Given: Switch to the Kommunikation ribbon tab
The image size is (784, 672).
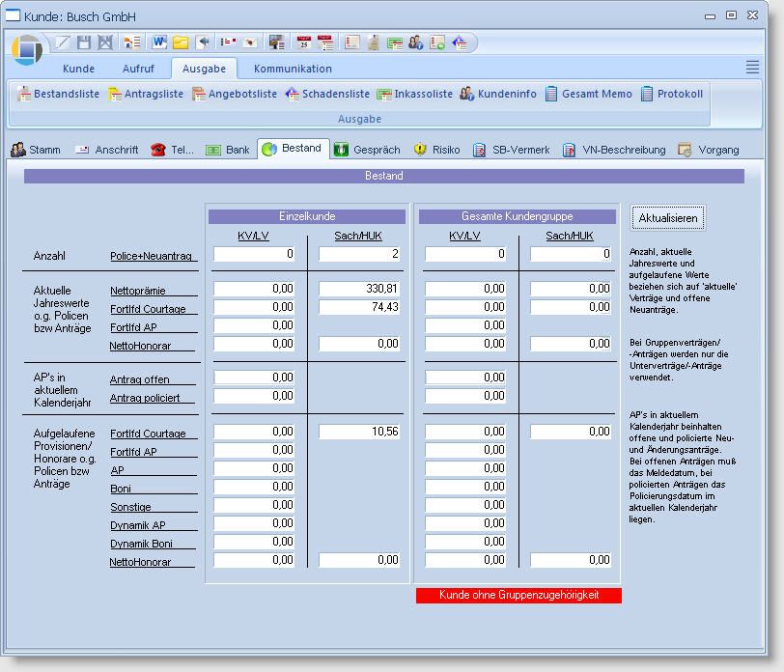Looking at the screenshot, I should tap(293, 69).
